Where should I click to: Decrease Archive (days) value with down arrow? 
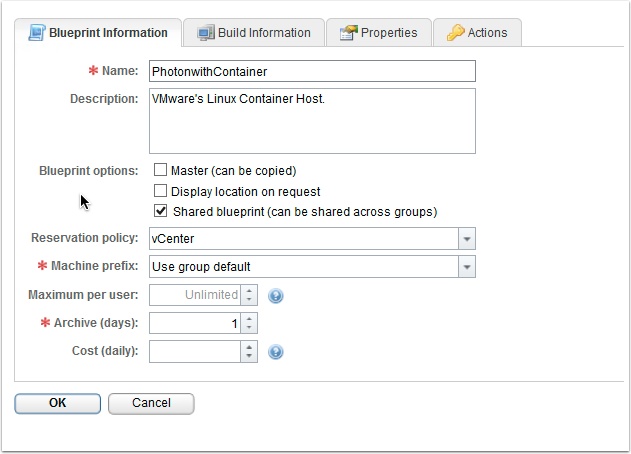(x=249, y=328)
